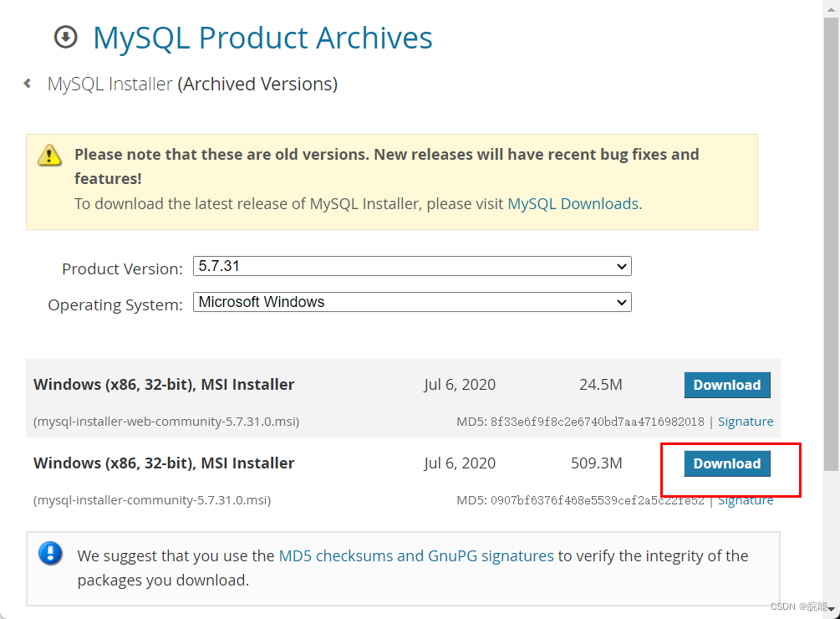Screen dimensions: 840x619
Task: Open the MySQL Downloads link
Action: point(573,203)
